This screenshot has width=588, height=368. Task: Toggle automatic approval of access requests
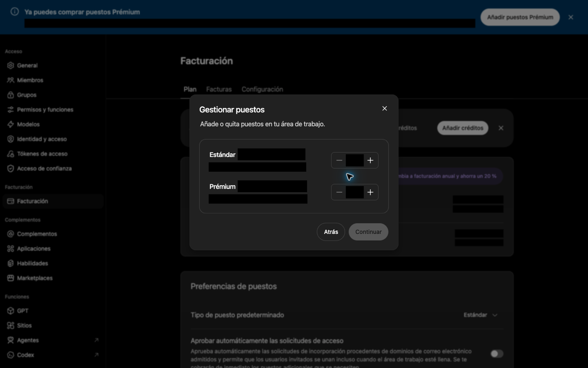point(497,354)
